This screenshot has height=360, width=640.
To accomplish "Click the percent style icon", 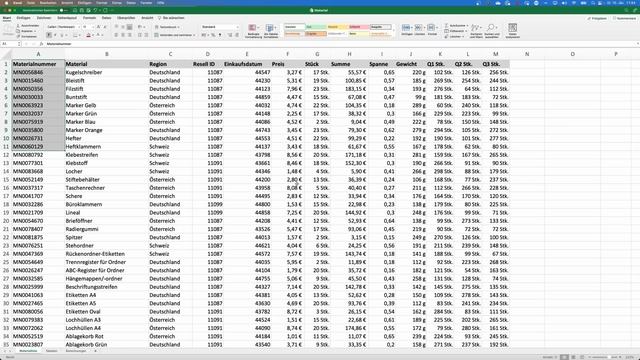I will (213, 35).
